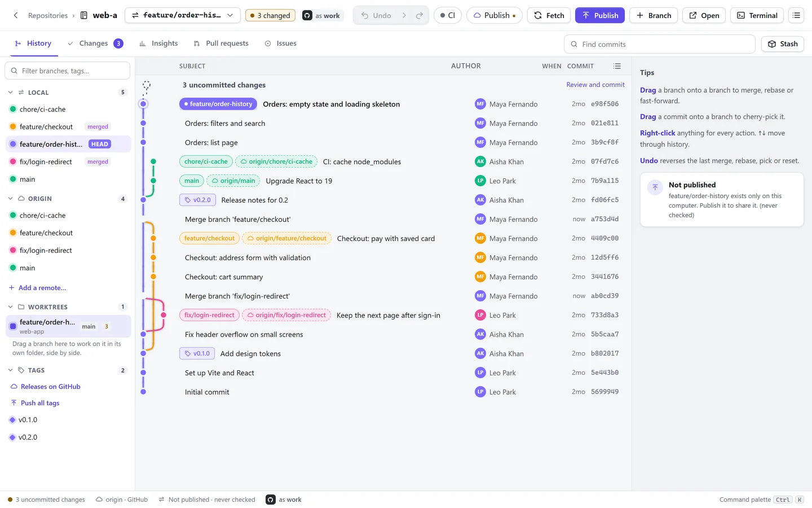Focus the 'Find commits' search field

(660, 44)
